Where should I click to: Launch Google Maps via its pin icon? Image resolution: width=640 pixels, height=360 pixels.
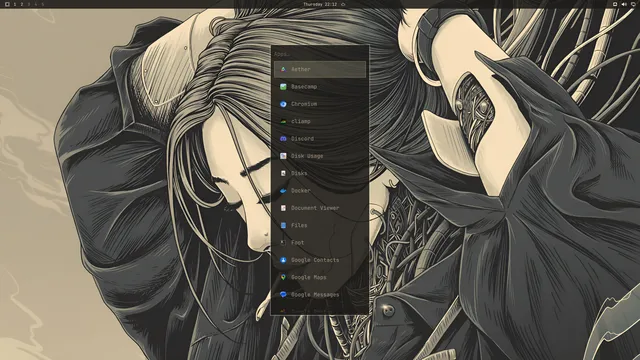pyautogui.click(x=283, y=277)
